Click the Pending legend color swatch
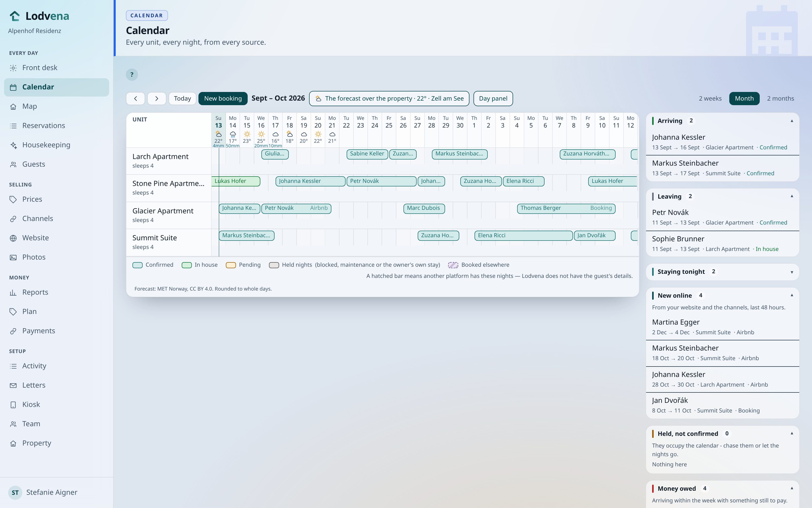The width and height of the screenshot is (812, 508). (x=231, y=265)
